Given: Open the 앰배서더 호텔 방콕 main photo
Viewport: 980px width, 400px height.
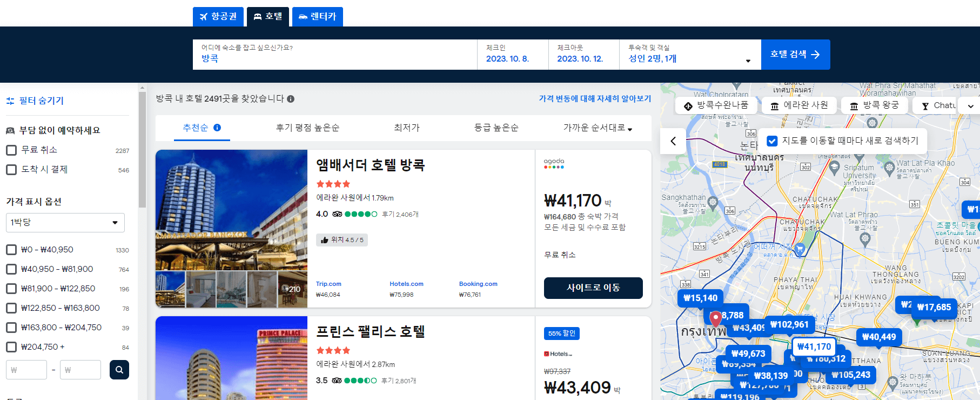Looking at the screenshot, I should tap(231, 210).
